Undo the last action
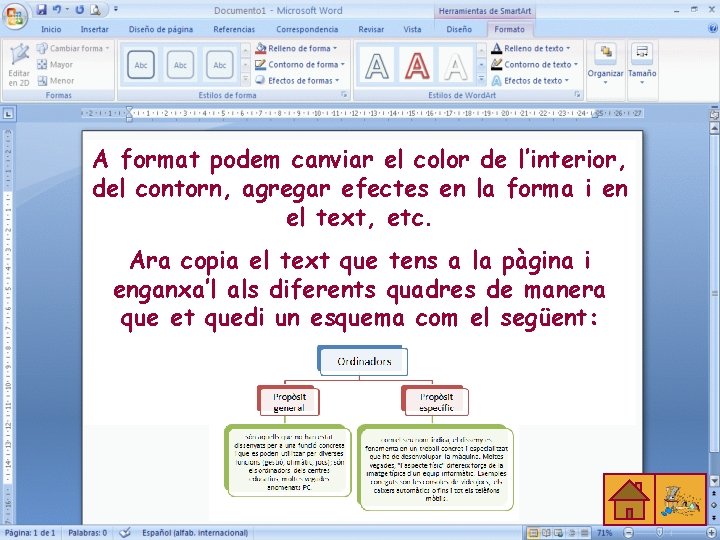Viewport: 720px width, 540px height. pos(57,10)
